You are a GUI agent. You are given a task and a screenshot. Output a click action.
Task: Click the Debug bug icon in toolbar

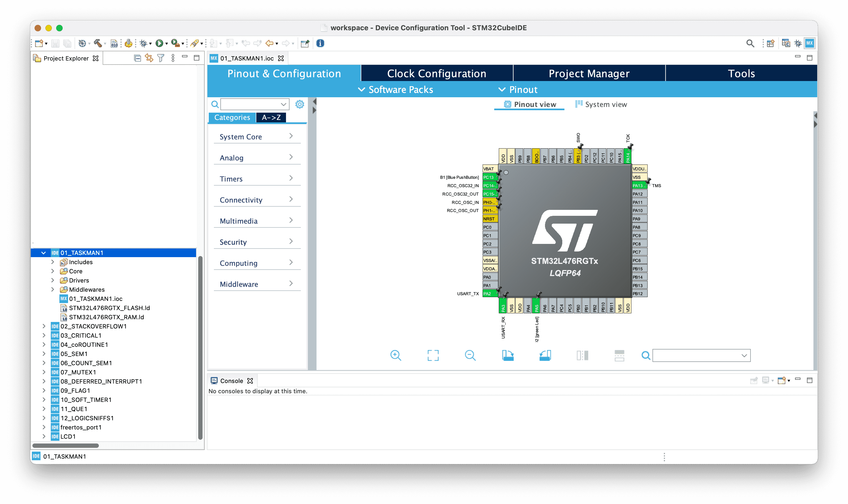point(144,43)
